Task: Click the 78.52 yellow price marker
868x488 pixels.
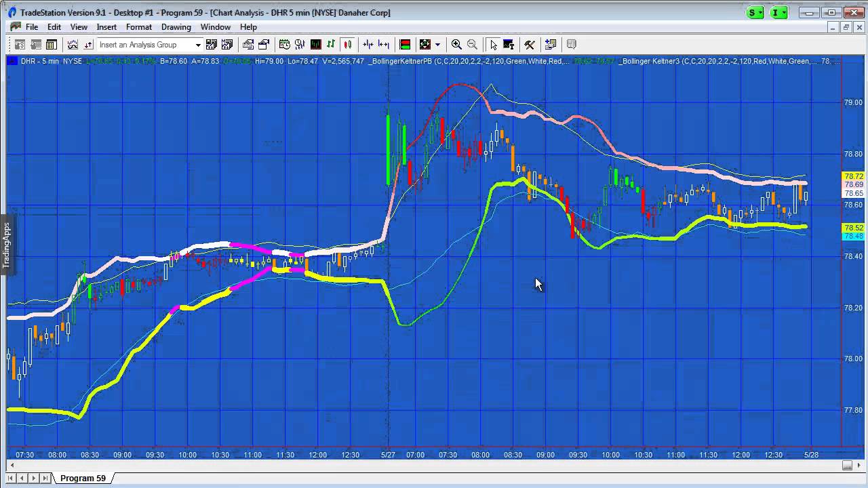Action: point(853,228)
